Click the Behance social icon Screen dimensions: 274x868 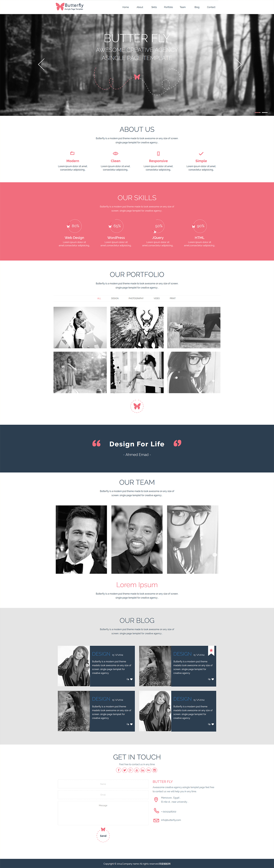click(149, 770)
